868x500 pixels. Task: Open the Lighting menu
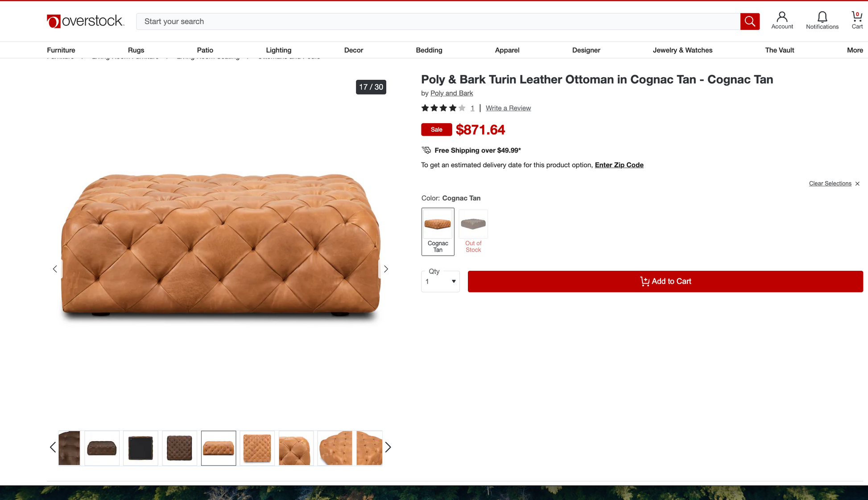278,50
